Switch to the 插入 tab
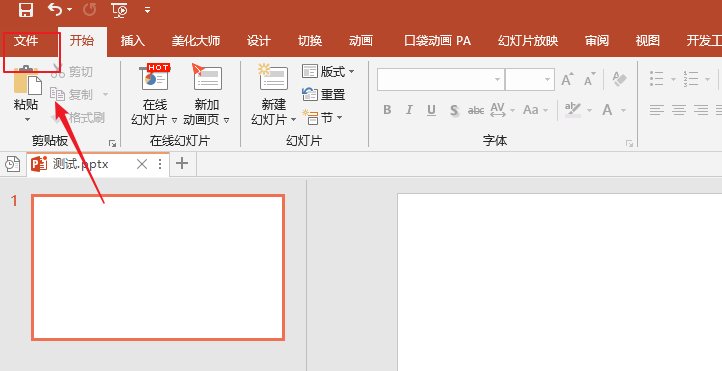Image resolution: width=722 pixels, height=371 pixels. point(133,41)
